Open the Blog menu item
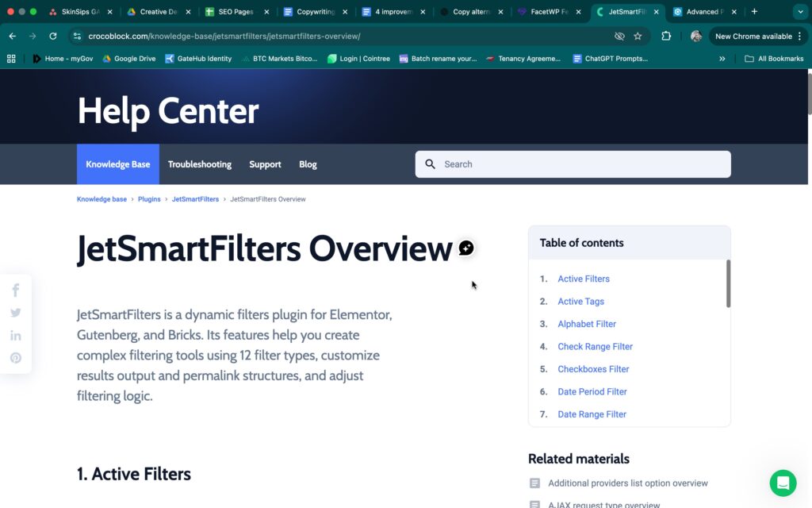This screenshot has height=508, width=812. click(x=308, y=164)
